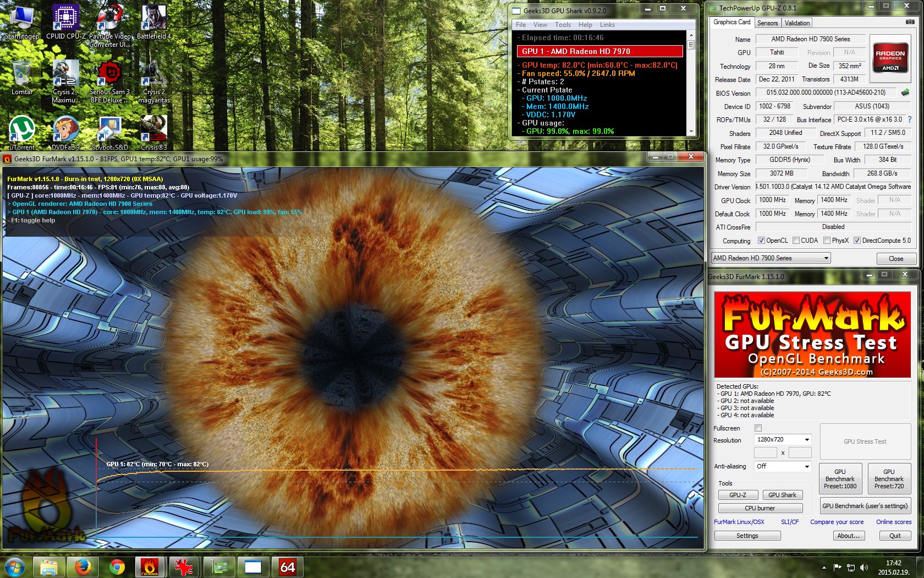The image size is (924, 578).
Task: Click the BIOS save chip icon in GPU-Z
Action: [x=905, y=92]
